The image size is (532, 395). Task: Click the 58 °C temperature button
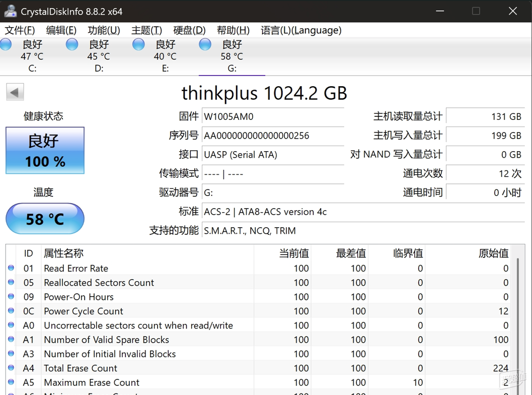point(45,219)
